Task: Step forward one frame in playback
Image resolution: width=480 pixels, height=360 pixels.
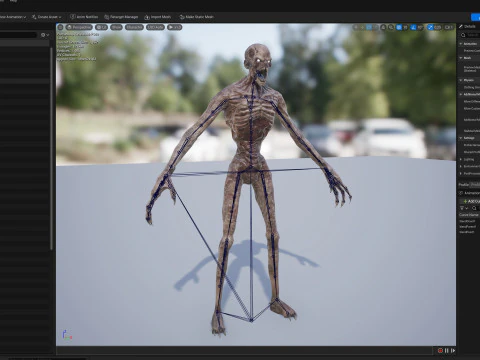Action: click(453, 350)
